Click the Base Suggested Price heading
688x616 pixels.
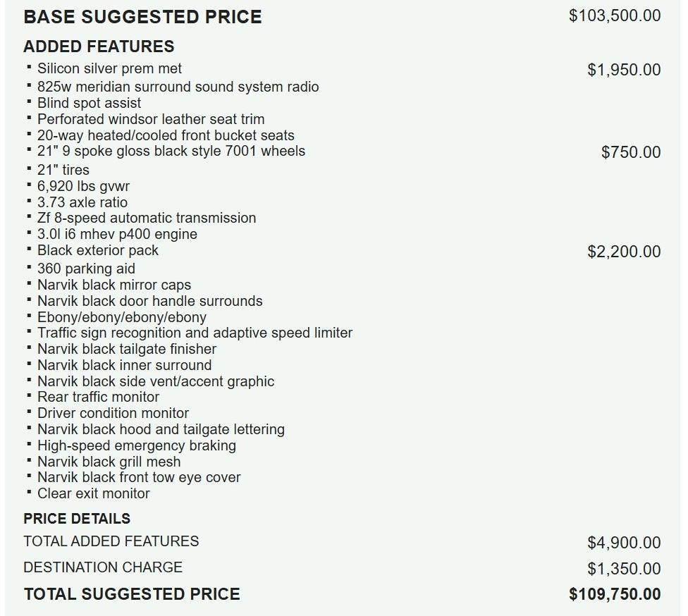142,17
